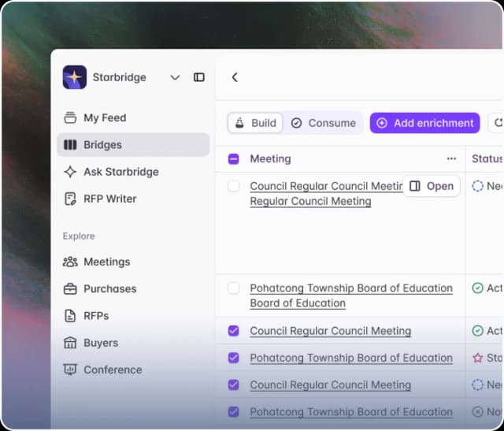Viewport: 504px width, 431px height.
Task: Click the Purchases briefcase icon
Action: point(70,289)
